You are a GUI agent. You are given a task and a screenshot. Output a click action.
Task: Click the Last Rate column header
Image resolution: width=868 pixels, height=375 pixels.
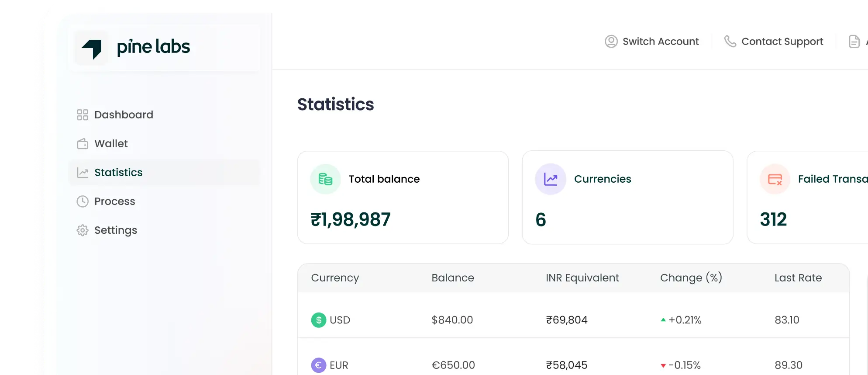[x=798, y=278]
